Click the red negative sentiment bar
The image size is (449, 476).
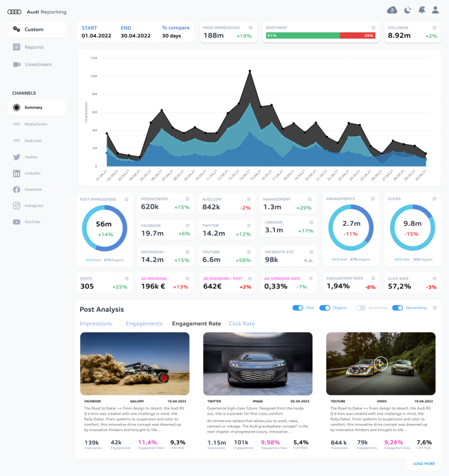pyautogui.click(x=358, y=36)
